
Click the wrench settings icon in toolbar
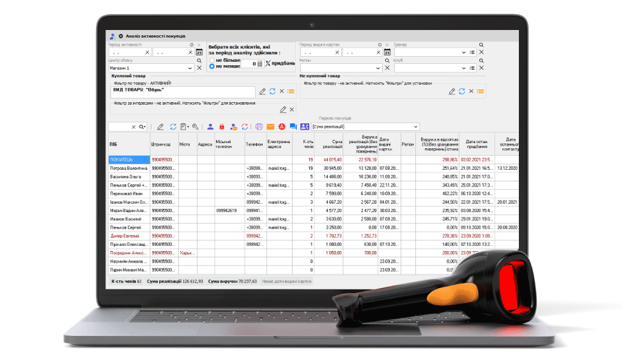[196, 126]
